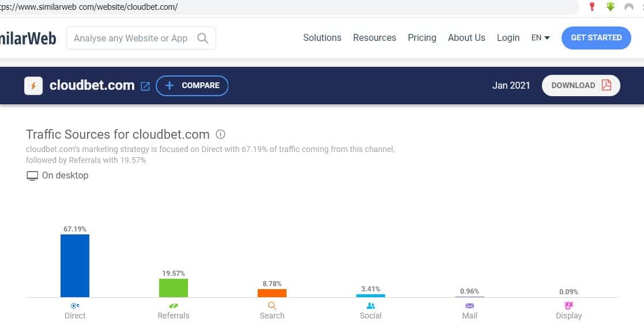The height and width of the screenshot is (330, 644).
Task: Open cloudbet.com external link icon
Action: [x=145, y=86]
